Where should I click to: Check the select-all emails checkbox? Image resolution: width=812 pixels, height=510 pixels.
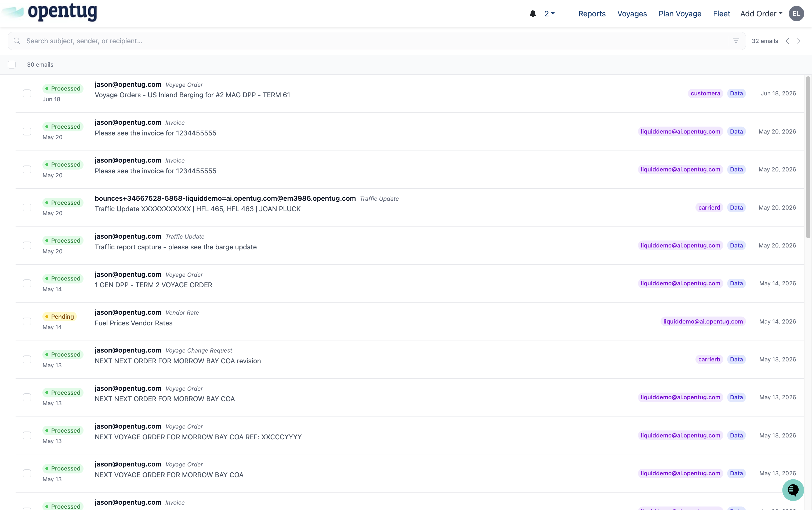12,64
